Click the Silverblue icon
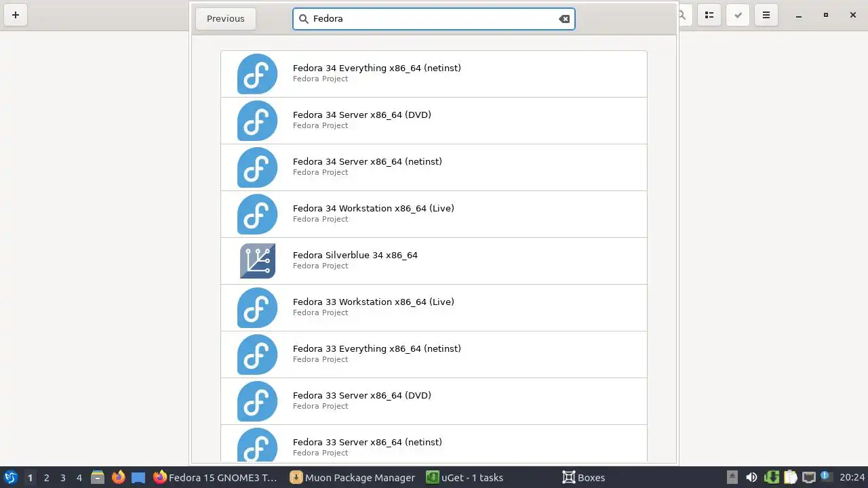 click(258, 261)
